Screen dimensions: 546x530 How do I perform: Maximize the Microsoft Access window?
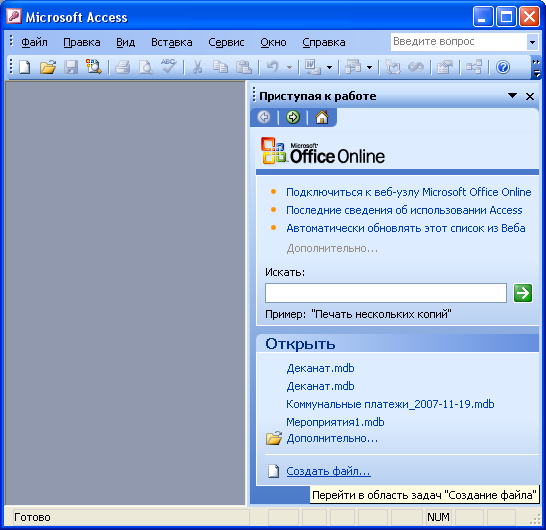506,16
